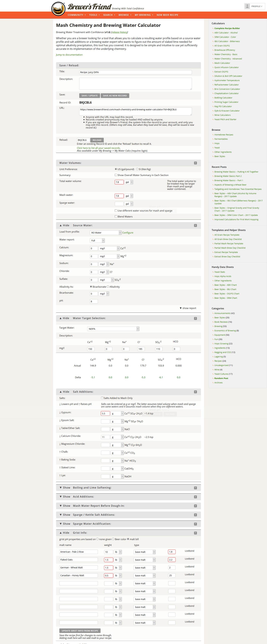Click Update Grist Info From Recipe
Image resolution: width=267 pixels, height=644 pixels.
tap(80, 631)
